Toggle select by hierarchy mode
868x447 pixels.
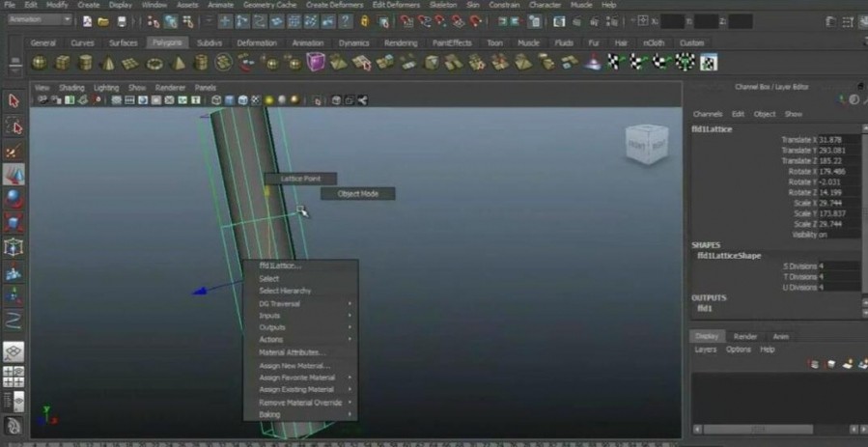pyautogui.click(x=154, y=21)
